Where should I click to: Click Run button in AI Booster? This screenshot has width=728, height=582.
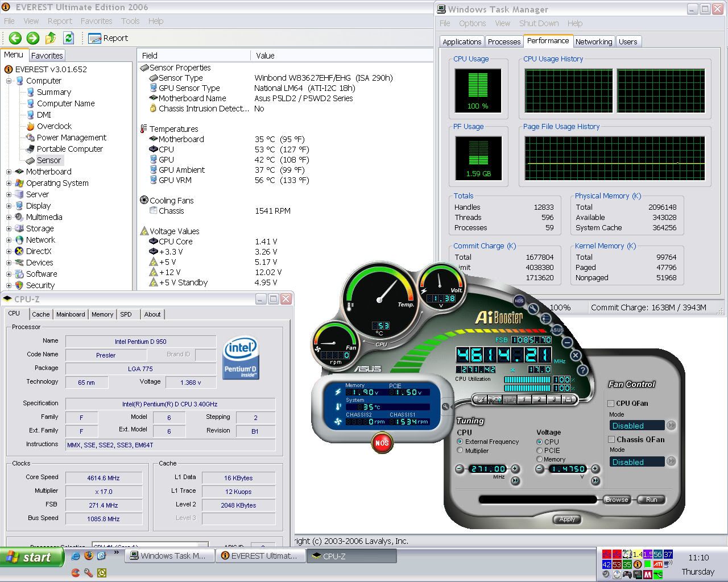[652, 500]
